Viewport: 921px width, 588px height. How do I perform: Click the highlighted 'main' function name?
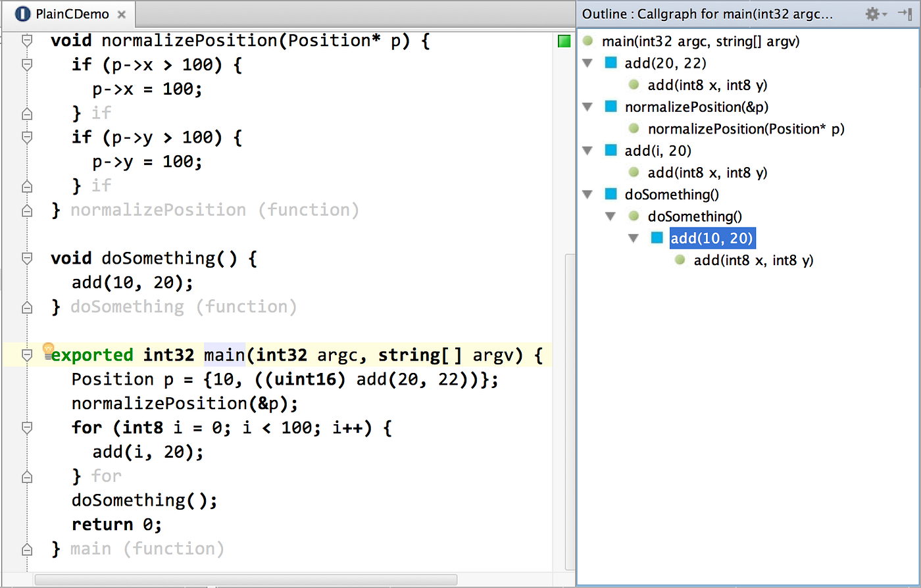click(224, 355)
